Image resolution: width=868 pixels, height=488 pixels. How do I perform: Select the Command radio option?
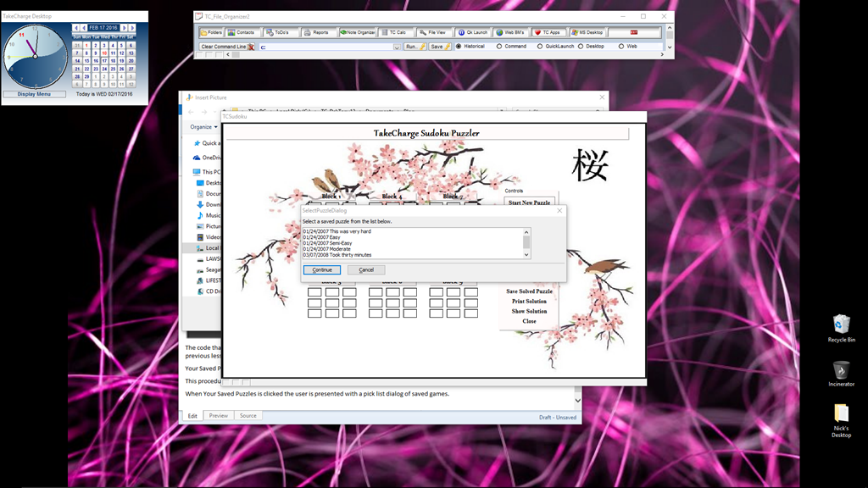[499, 47]
